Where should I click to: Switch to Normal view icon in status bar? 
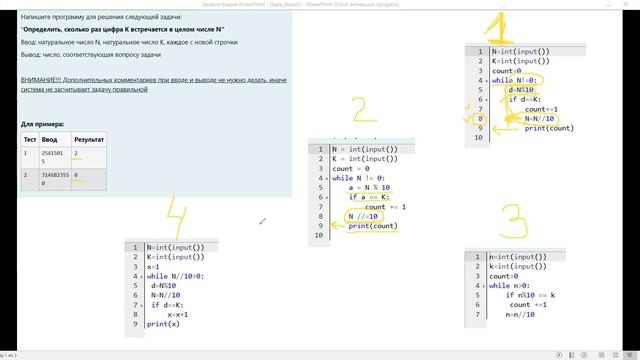[x=602, y=355]
